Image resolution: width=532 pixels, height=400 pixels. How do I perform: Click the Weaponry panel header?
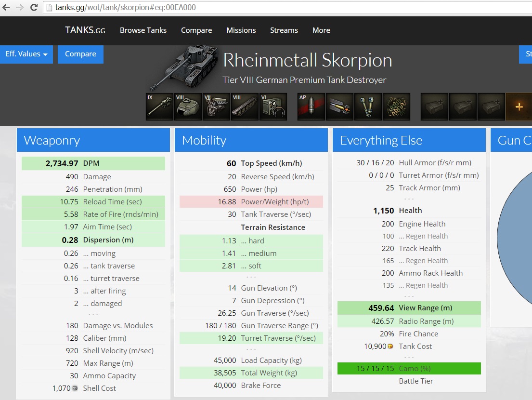coord(93,140)
